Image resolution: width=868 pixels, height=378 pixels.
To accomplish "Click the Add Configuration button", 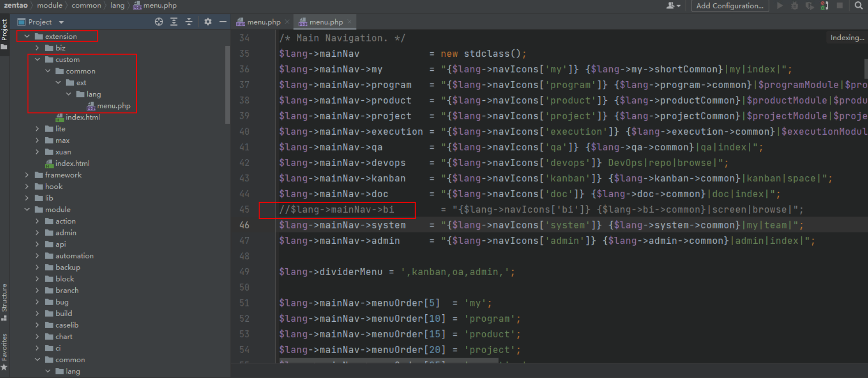I will [729, 6].
